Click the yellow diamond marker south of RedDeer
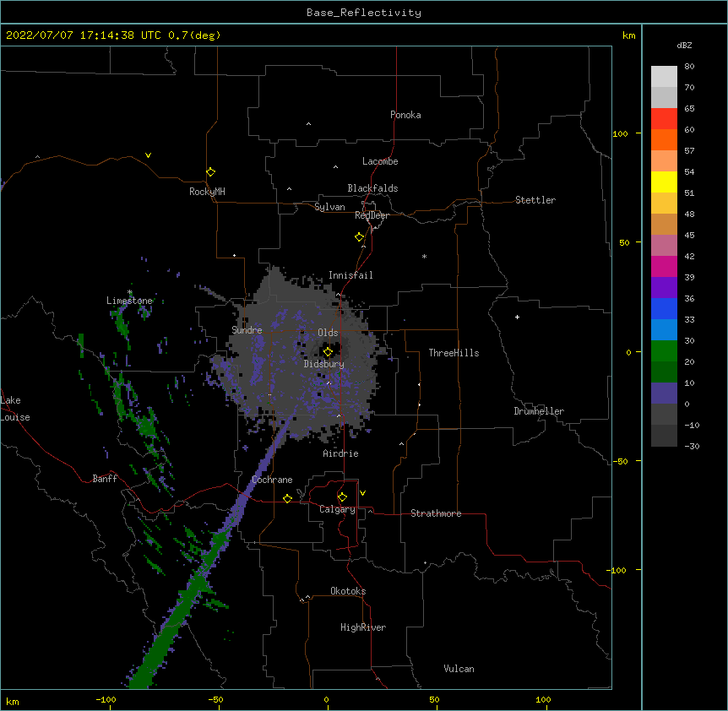Viewport: 728px width, 711px height. coord(360,237)
